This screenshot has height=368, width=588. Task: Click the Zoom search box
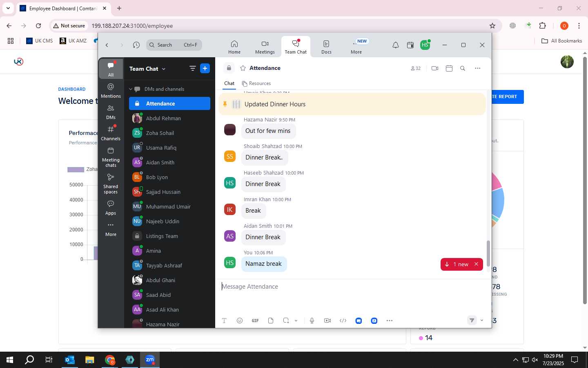174,45
